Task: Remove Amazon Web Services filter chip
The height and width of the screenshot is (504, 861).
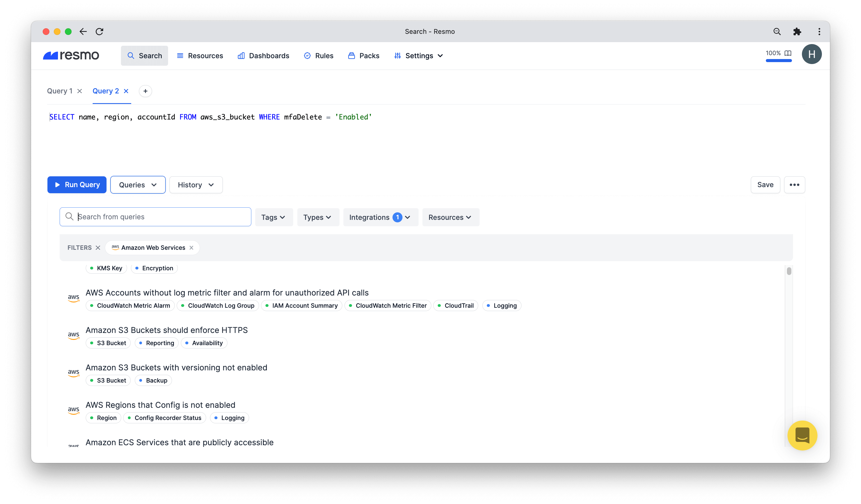Action: tap(191, 248)
